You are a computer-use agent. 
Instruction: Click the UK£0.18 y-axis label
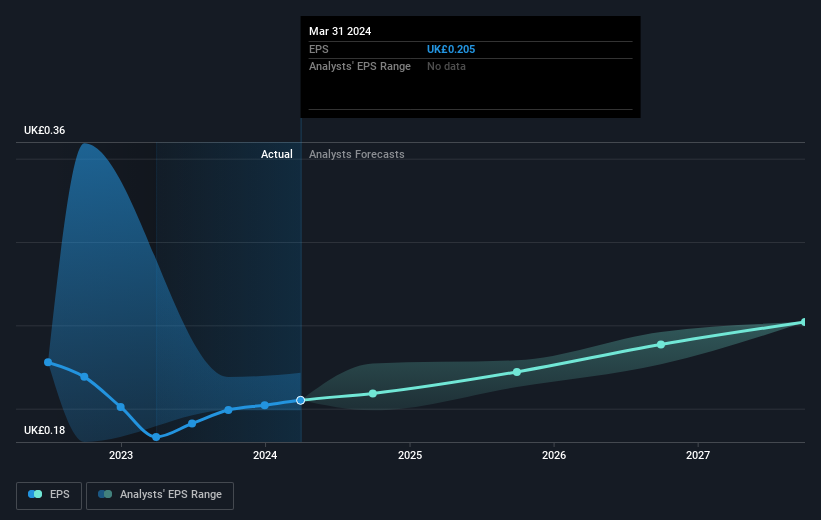click(45, 430)
